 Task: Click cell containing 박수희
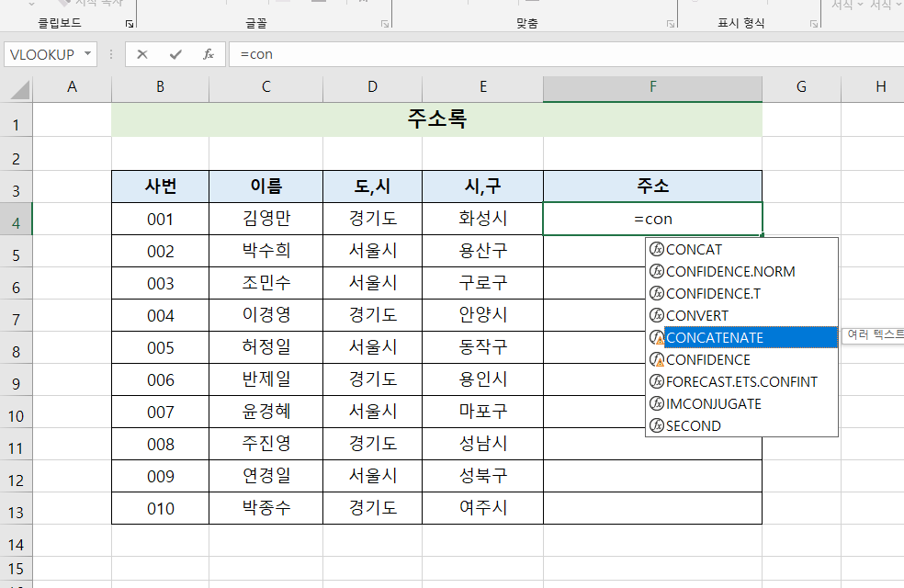pyautogui.click(x=266, y=251)
